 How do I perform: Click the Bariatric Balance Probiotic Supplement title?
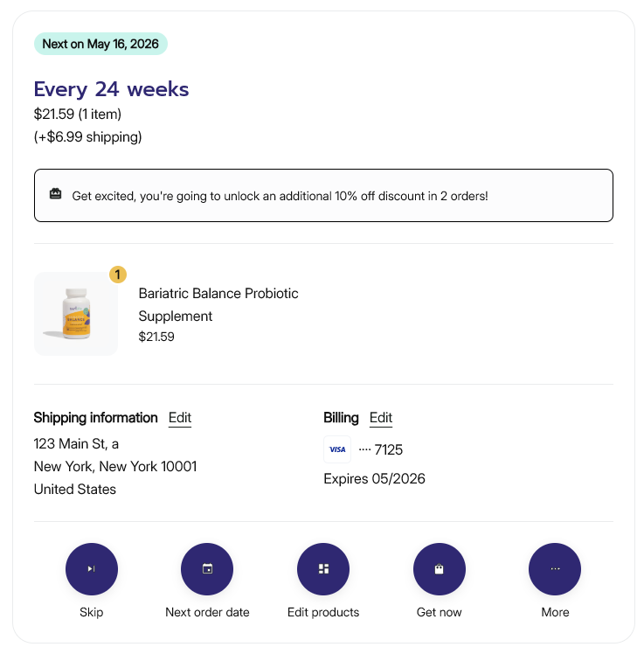click(218, 304)
